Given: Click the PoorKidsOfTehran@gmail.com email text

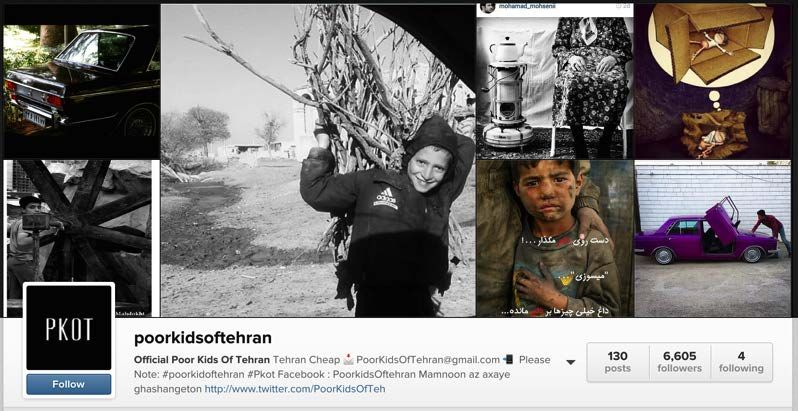Looking at the screenshot, I should 428,360.
